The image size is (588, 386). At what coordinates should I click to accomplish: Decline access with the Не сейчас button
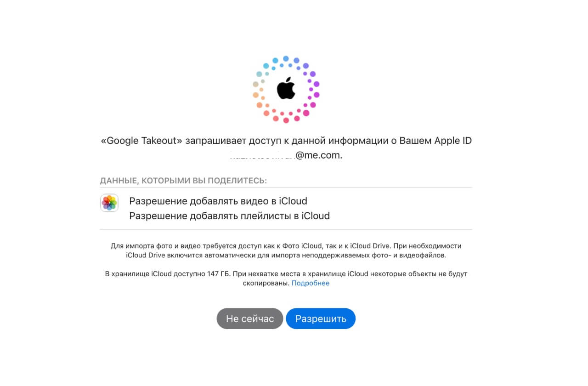tap(250, 318)
